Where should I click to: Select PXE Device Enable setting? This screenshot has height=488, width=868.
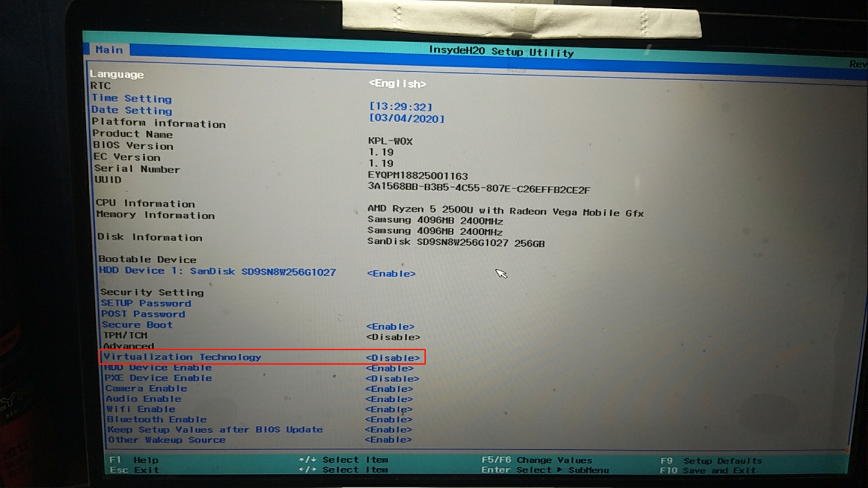pyautogui.click(x=158, y=378)
